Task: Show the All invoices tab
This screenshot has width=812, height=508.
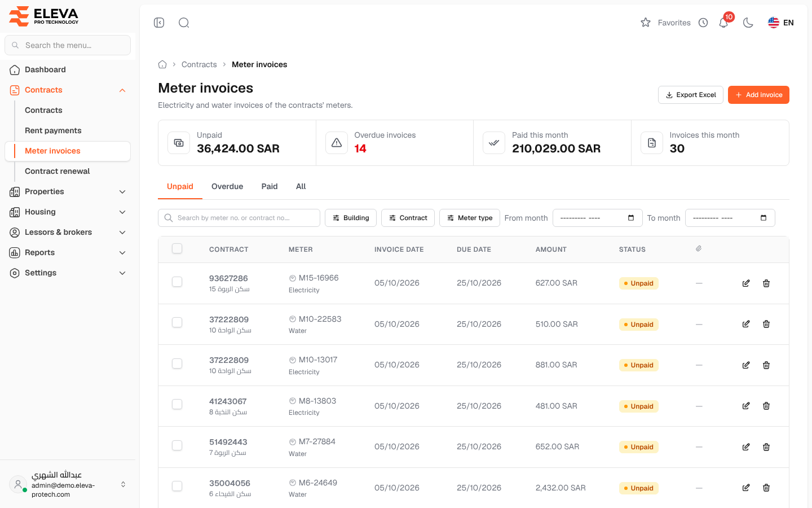Action: coord(301,186)
